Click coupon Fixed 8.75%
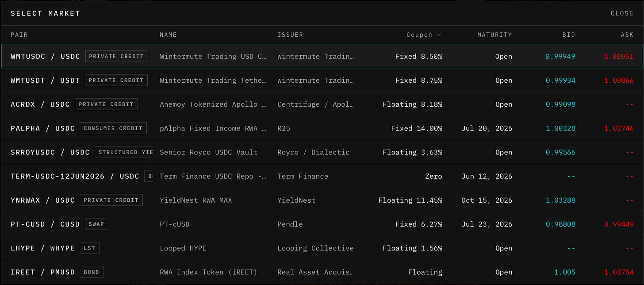Viewport: 644px width, 285px height. (419, 80)
